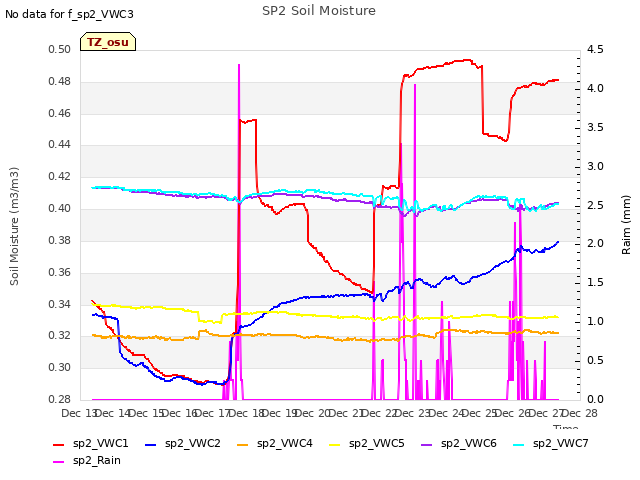Click the 0.34 left axis tick label

pos(60,304)
